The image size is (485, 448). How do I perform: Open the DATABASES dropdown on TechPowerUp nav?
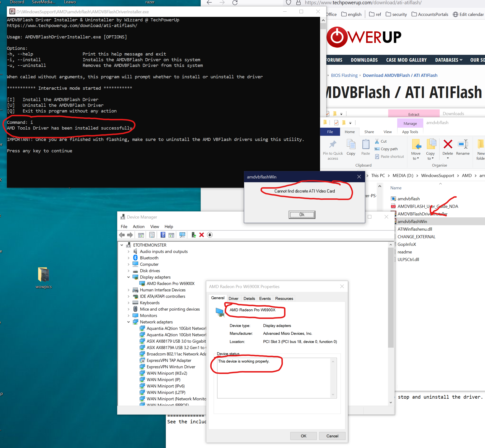tap(449, 60)
